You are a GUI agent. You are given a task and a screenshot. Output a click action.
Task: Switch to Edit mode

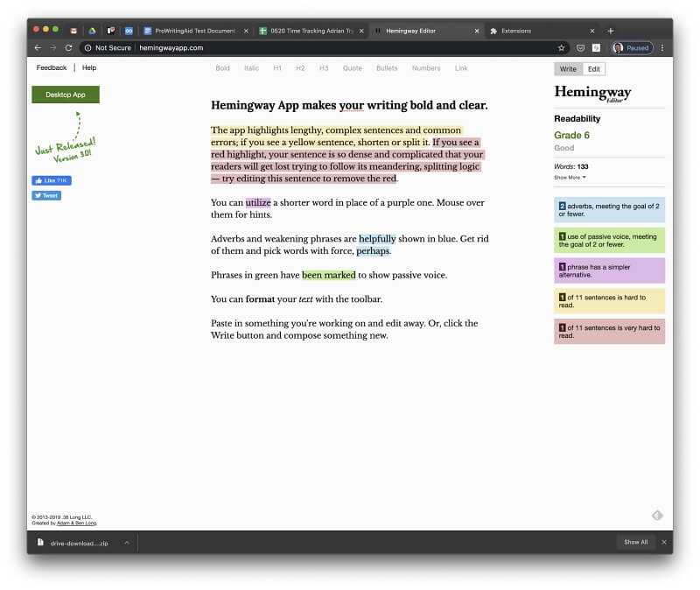point(594,69)
